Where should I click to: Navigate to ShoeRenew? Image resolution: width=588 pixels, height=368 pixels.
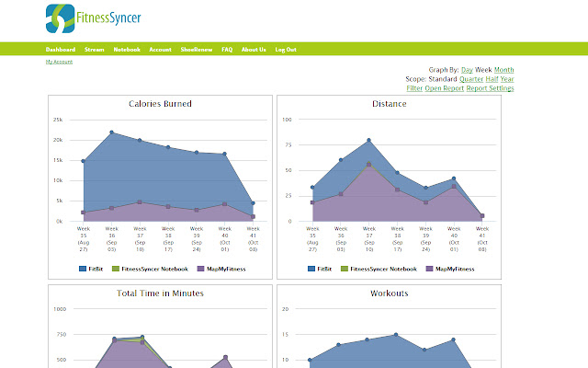pyautogui.click(x=196, y=50)
